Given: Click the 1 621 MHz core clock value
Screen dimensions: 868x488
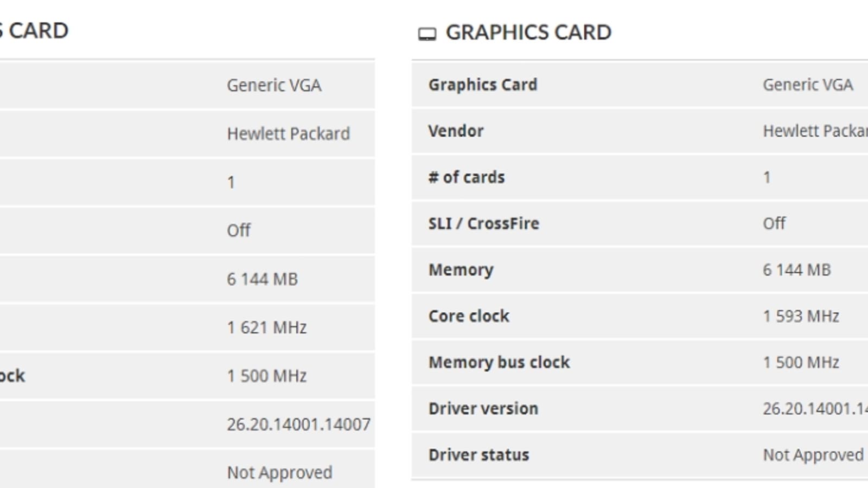Looking at the screenshot, I should 266,328.
